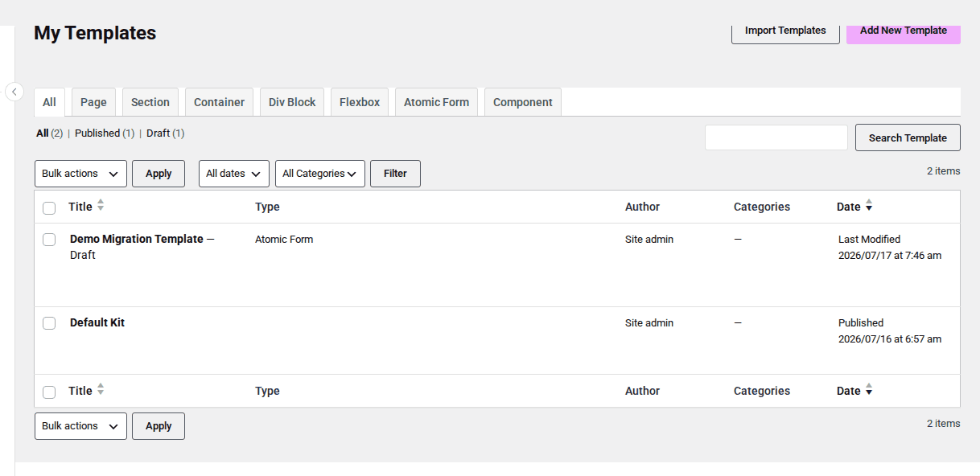This screenshot has width=980, height=476.
Task: Open the All Categories dropdown
Action: click(x=320, y=174)
